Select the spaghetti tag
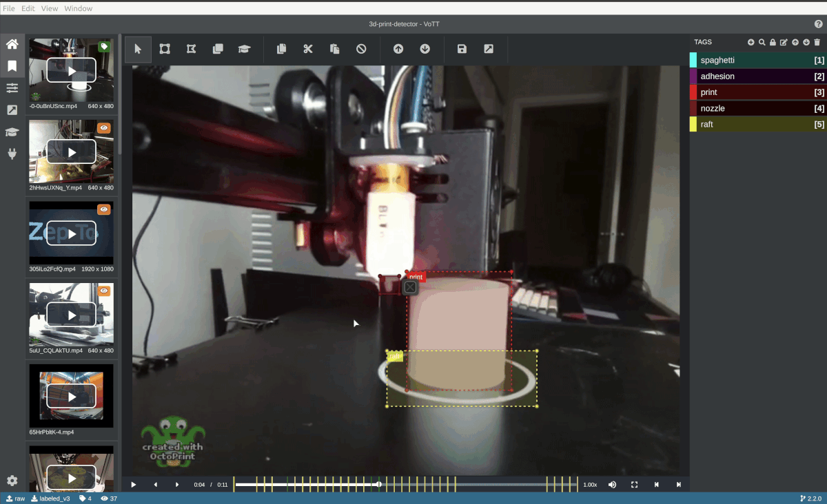This screenshot has width=827, height=504. tap(758, 60)
